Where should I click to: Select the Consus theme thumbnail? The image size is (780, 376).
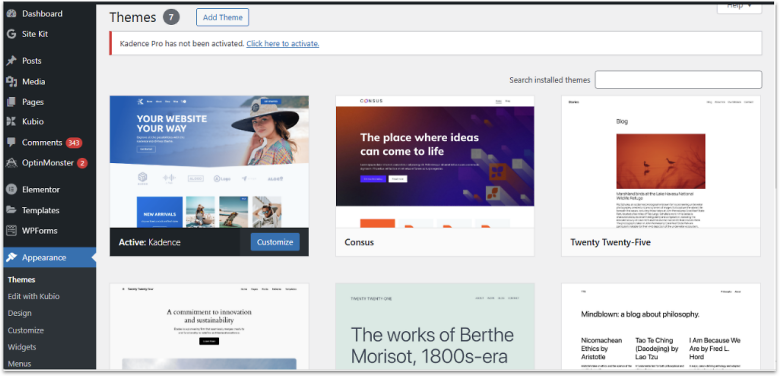click(435, 162)
